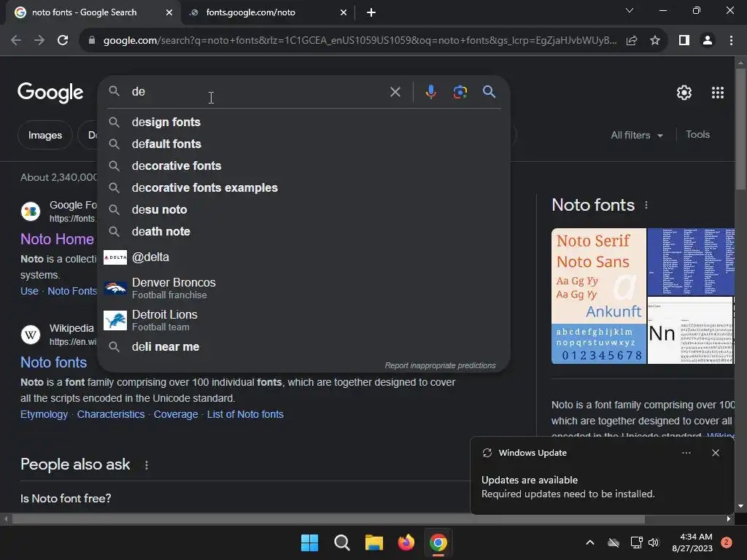Open Chrome's three-dot menu
This screenshot has height=560, width=747.
coord(731,41)
